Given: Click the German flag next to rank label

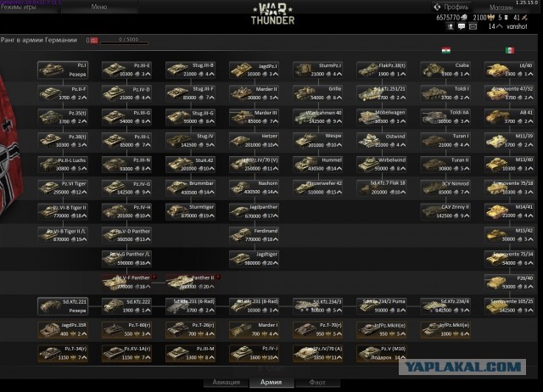Looking at the screenshot, I should (x=94, y=41).
